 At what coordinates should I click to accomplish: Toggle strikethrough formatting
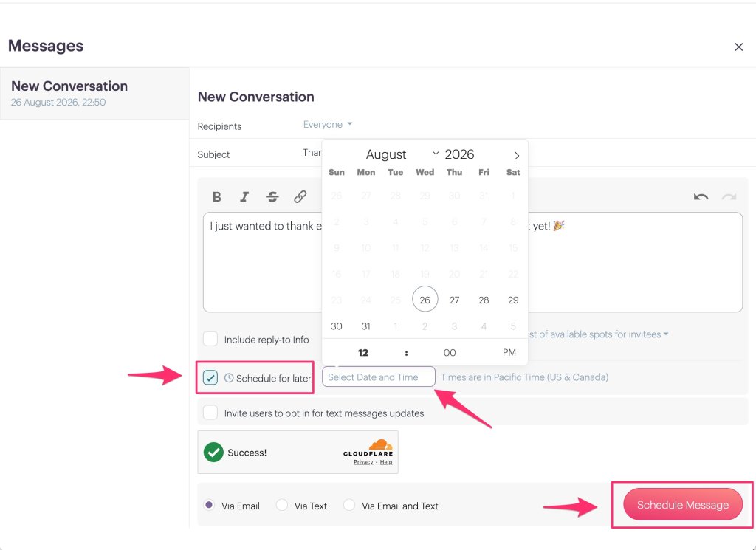tap(272, 196)
